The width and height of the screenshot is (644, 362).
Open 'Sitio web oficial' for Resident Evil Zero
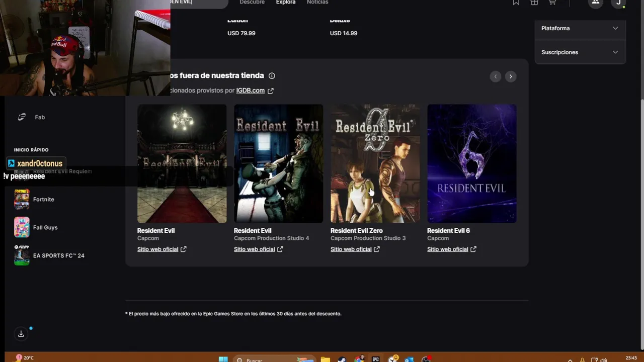pyautogui.click(x=355, y=249)
